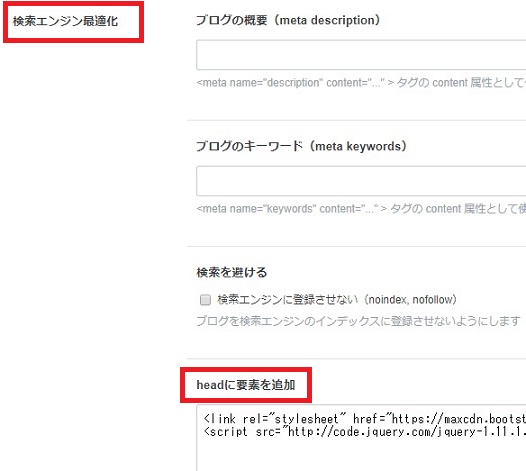Click the ブログのキーワード (meta keywords) heading

coord(301,146)
